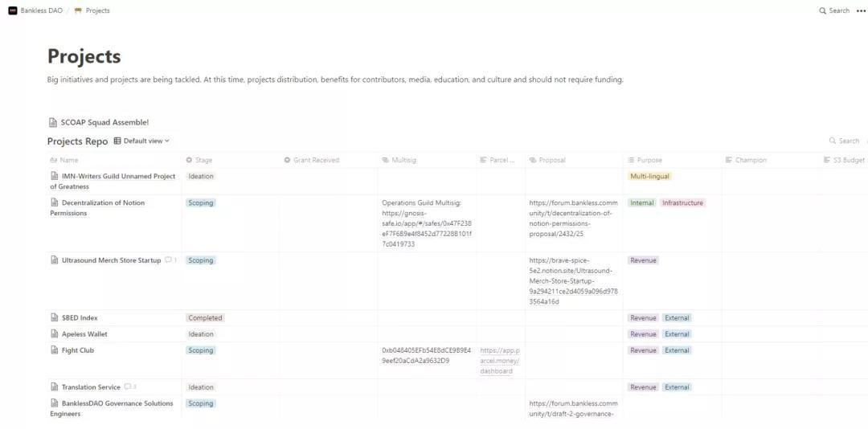Viewport: 868px width, 429px height.
Task: Click the Projects Repo database search icon
Action: 833,141
